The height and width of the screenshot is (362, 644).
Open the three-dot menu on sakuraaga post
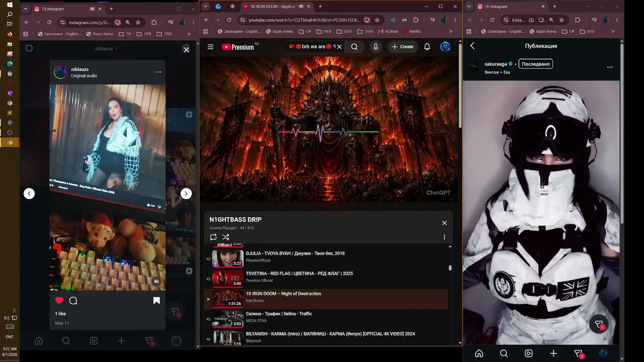[610, 67]
